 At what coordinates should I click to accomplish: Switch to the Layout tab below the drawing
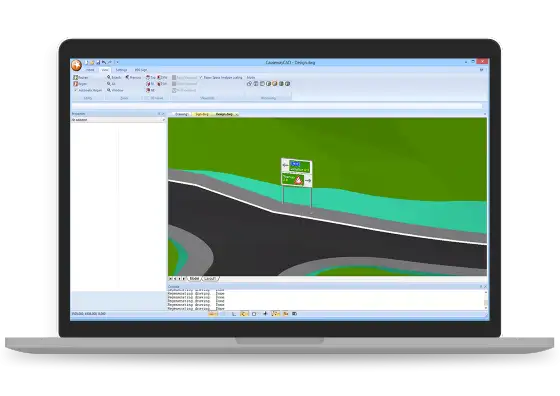[210, 279]
